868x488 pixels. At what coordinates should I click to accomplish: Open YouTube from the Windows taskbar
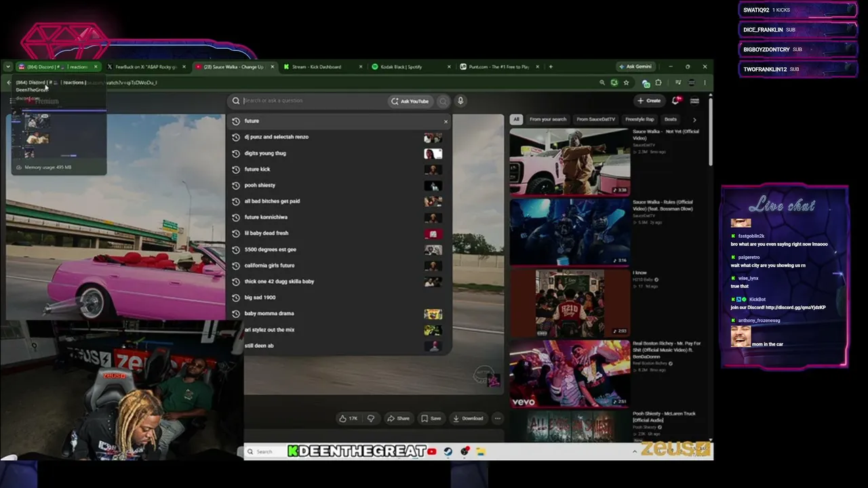point(432,452)
